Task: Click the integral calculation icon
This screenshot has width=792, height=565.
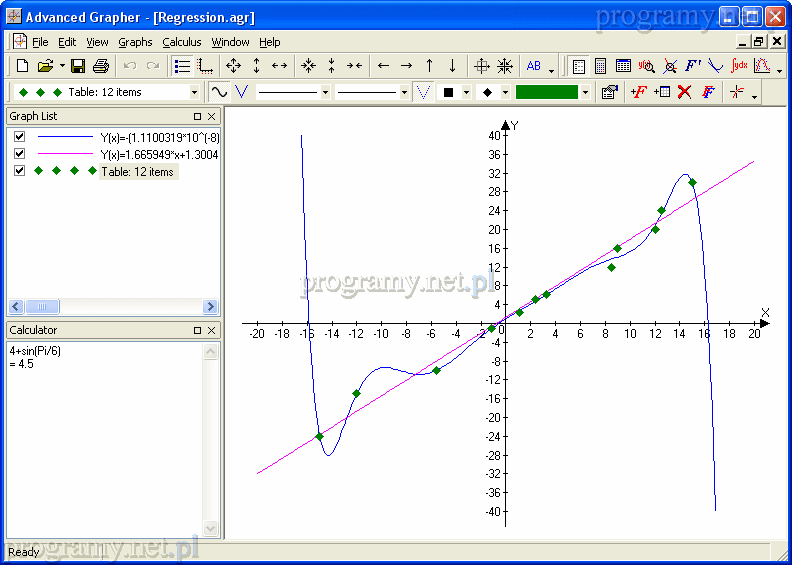Action: [x=740, y=66]
